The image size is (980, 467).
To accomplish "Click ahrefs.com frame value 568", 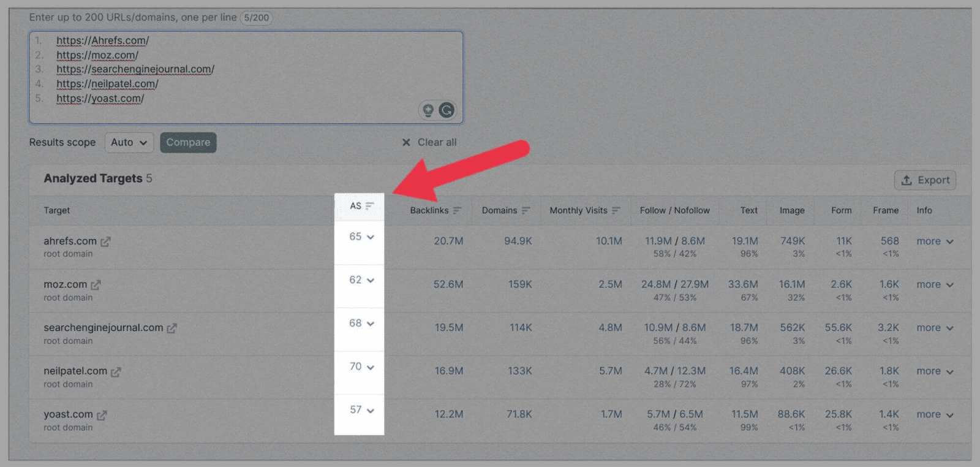I will [889, 241].
